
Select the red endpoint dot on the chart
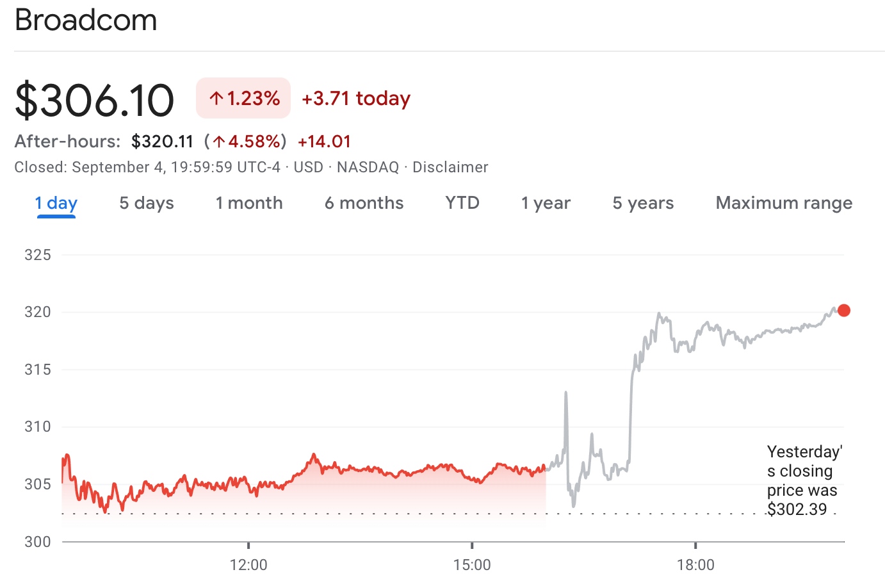pyautogui.click(x=843, y=309)
